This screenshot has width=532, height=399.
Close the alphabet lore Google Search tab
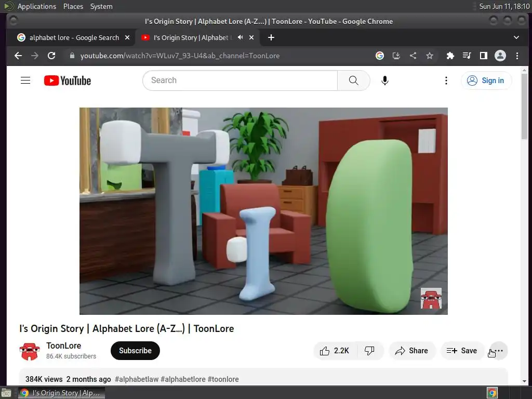(127, 37)
